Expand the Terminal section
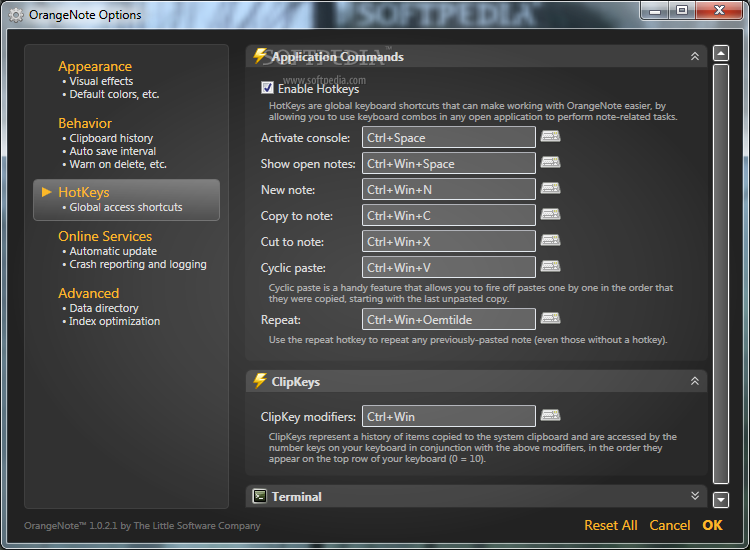 695,495
